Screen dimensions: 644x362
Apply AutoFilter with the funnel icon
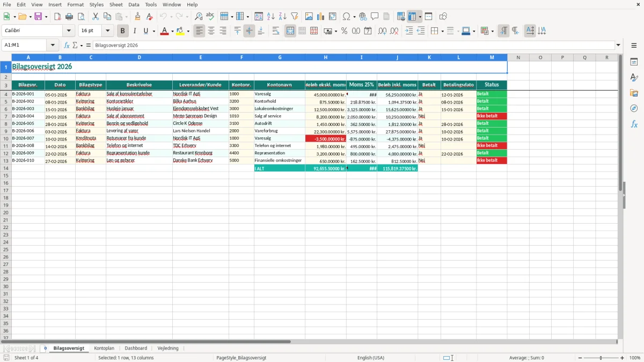295,17
